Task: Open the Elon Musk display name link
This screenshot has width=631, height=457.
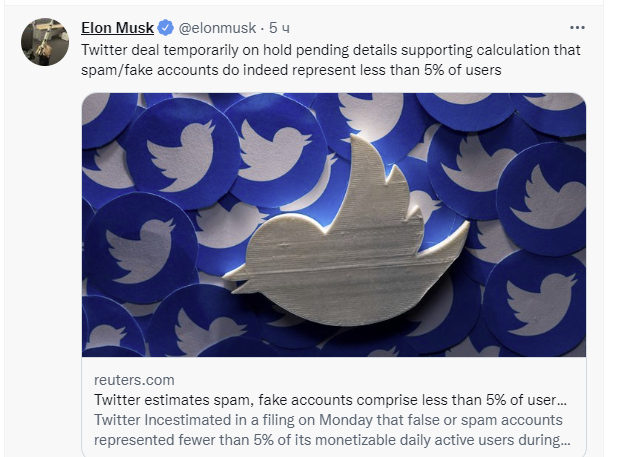Action: 117,27
